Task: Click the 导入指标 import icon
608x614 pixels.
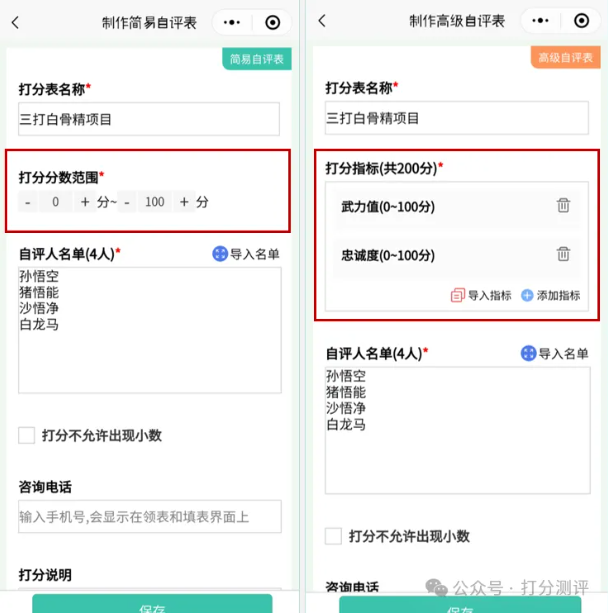Action: pyautogui.click(x=458, y=295)
